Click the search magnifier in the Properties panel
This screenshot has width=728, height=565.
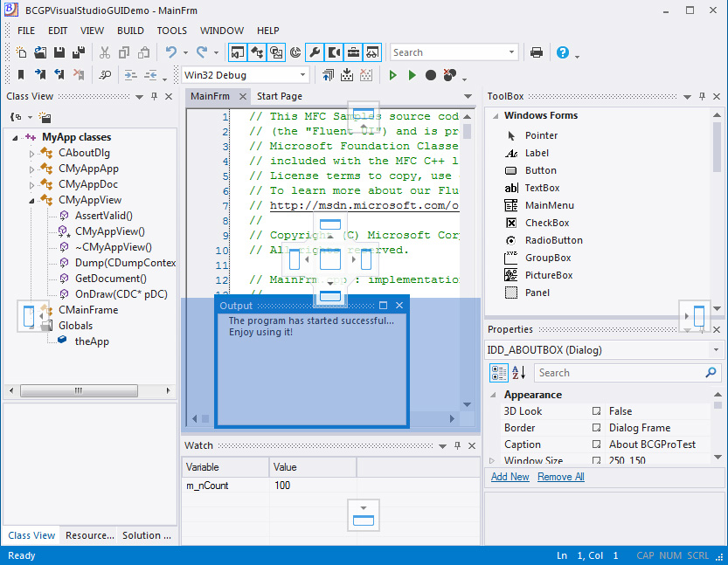coord(710,372)
